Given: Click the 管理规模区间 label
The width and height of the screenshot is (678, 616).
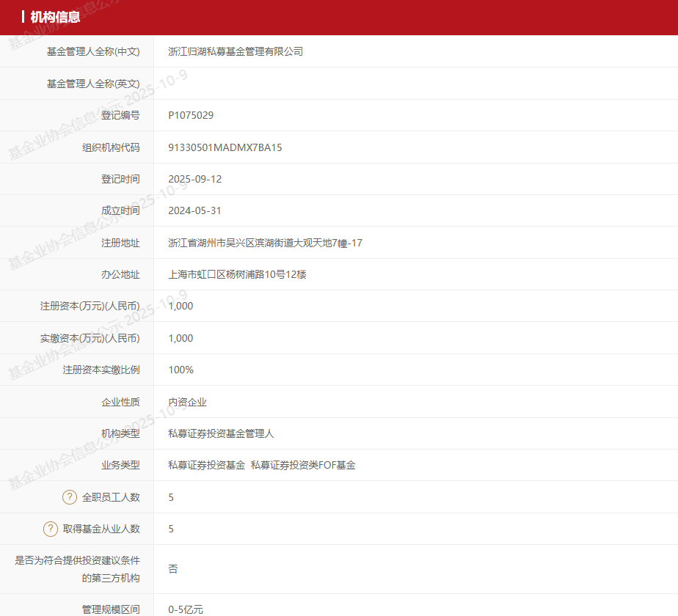Looking at the screenshot, I should pos(111,609).
